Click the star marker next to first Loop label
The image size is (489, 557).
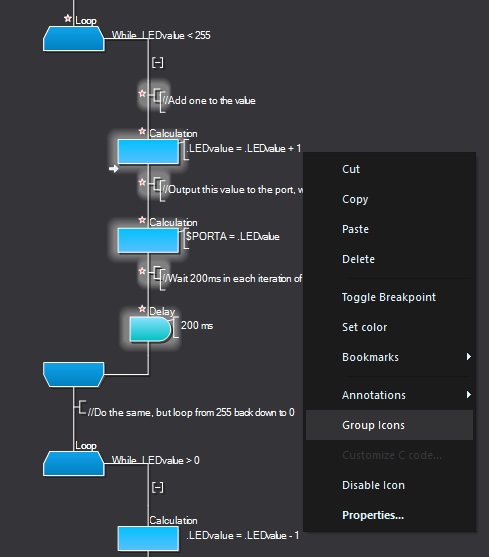point(67,18)
